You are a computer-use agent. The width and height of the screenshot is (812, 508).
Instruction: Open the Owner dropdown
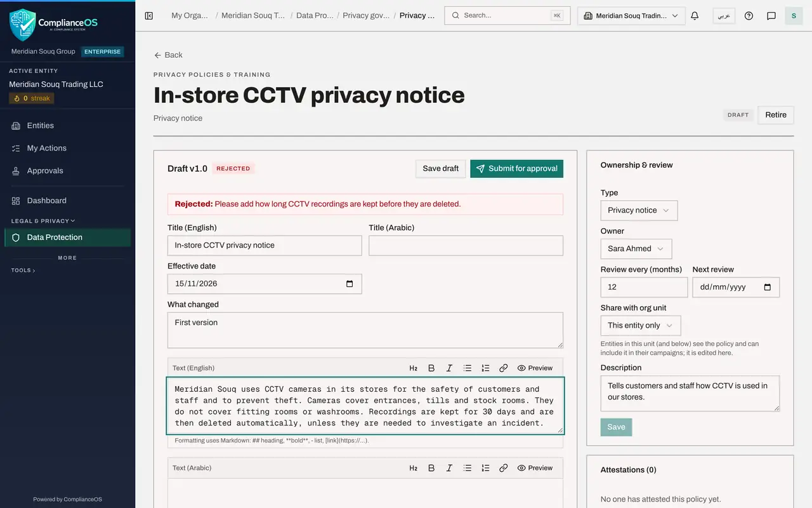tap(636, 249)
